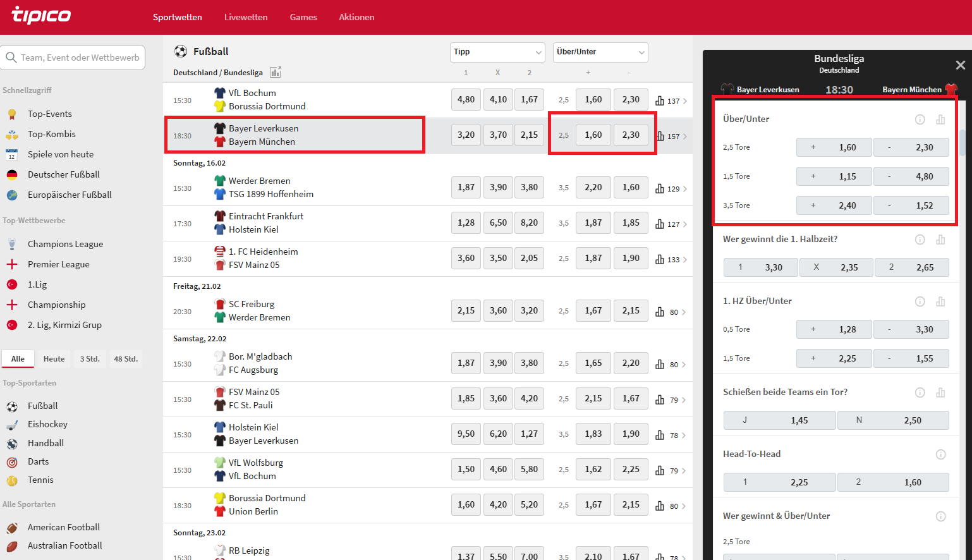Screen dimensions: 972x560
Task: Open stats for VfL Bochum vs Borussia Dortmund
Action: click(x=660, y=100)
